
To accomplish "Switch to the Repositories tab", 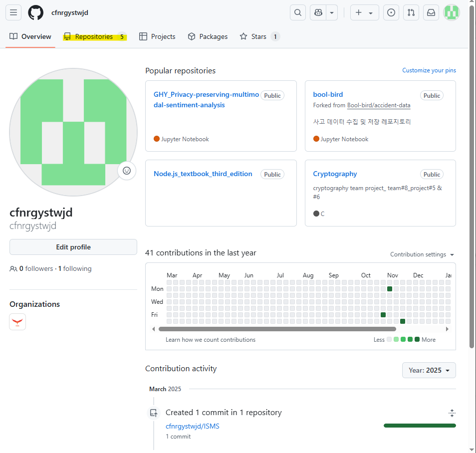I will click(95, 36).
